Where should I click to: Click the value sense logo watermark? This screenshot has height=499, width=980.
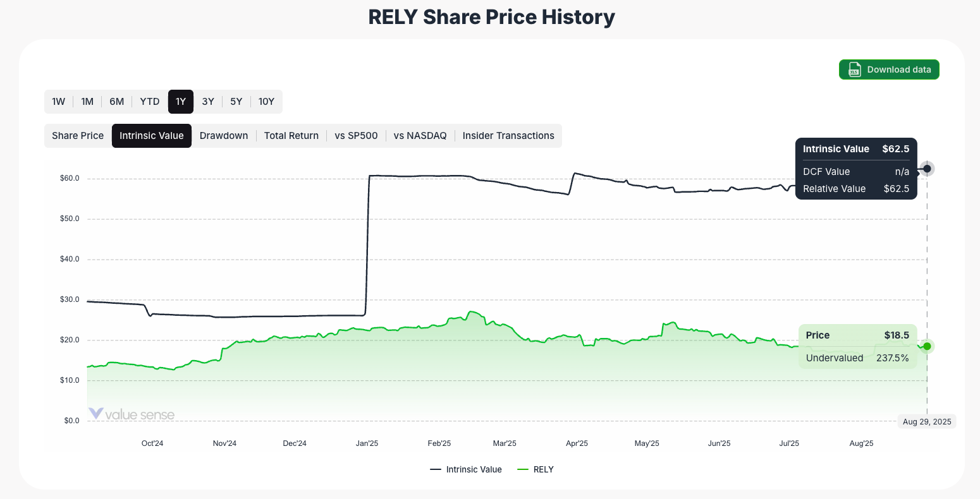coord(132,414)
